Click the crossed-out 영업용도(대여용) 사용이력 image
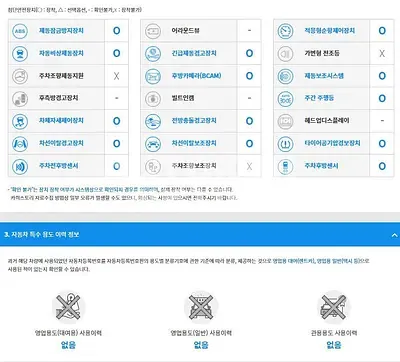400x362 pixels. (x=68, y=307)
